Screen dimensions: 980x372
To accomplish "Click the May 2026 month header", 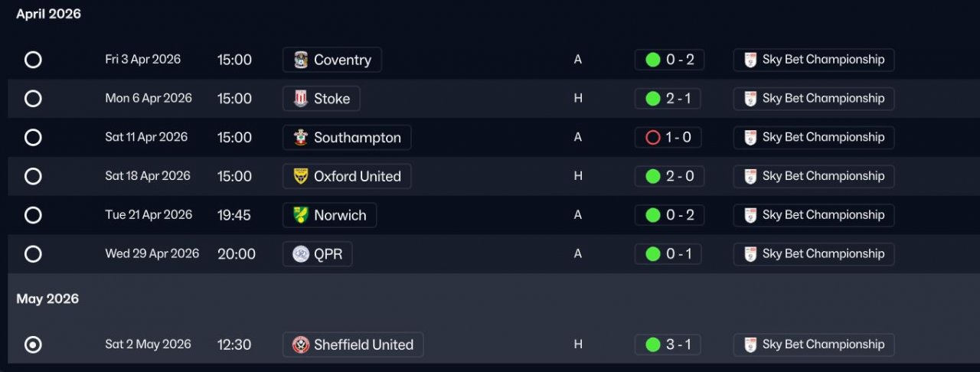I will [47, 299].
